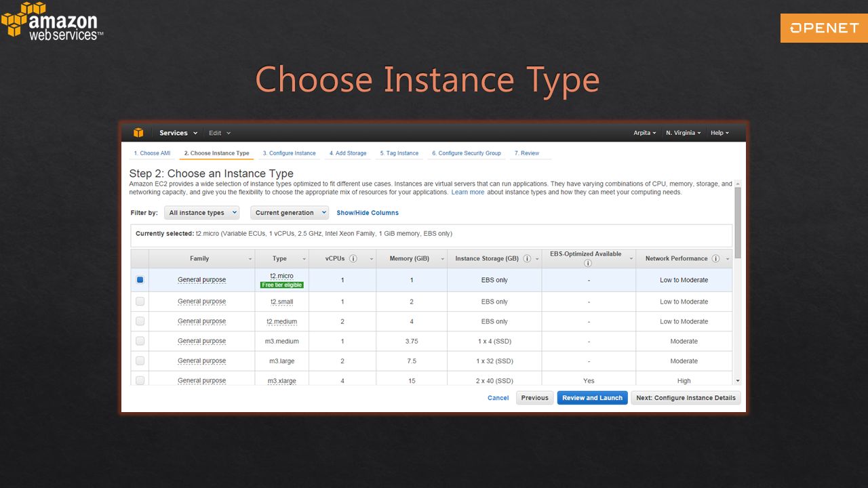Select the t2.small instance checkbox
This screenshot has height=488, width=868.
[x=140, y=301]
